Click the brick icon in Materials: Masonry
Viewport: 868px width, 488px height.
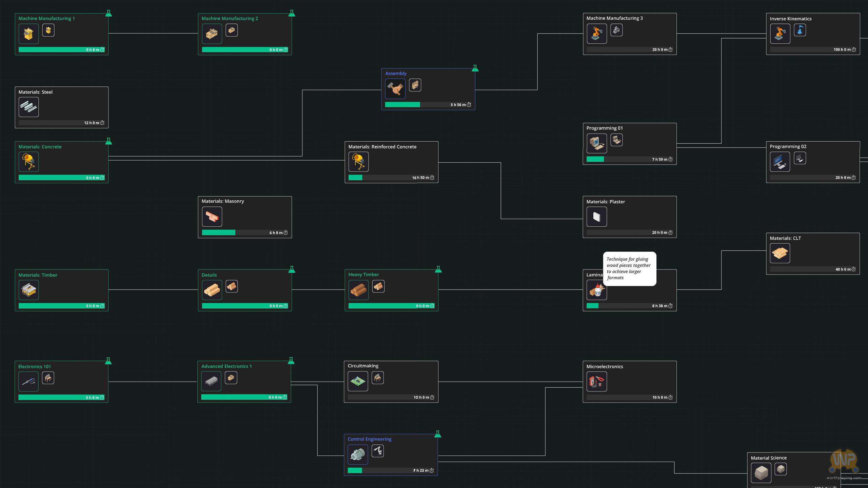click(212, 217)
